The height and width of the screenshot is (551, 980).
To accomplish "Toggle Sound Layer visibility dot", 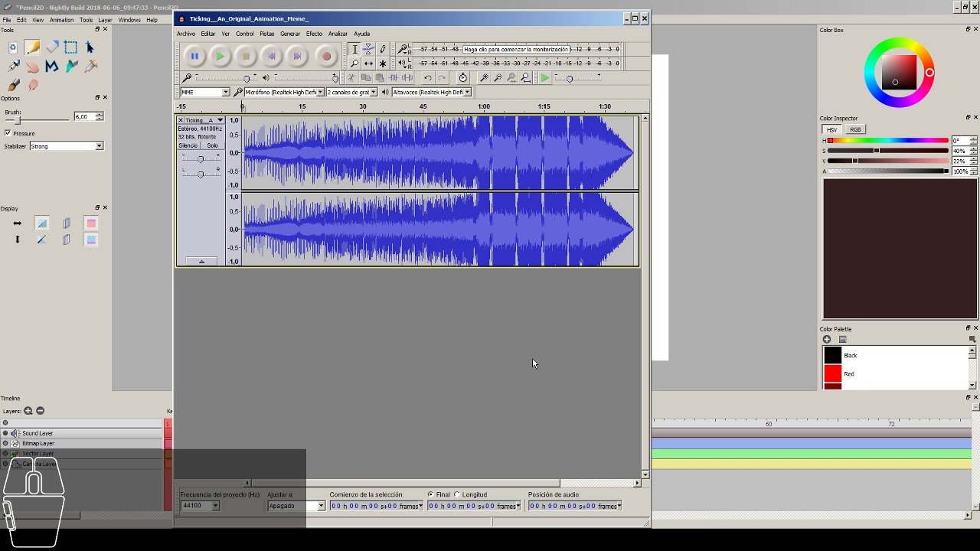I will [x=5, y=433].
